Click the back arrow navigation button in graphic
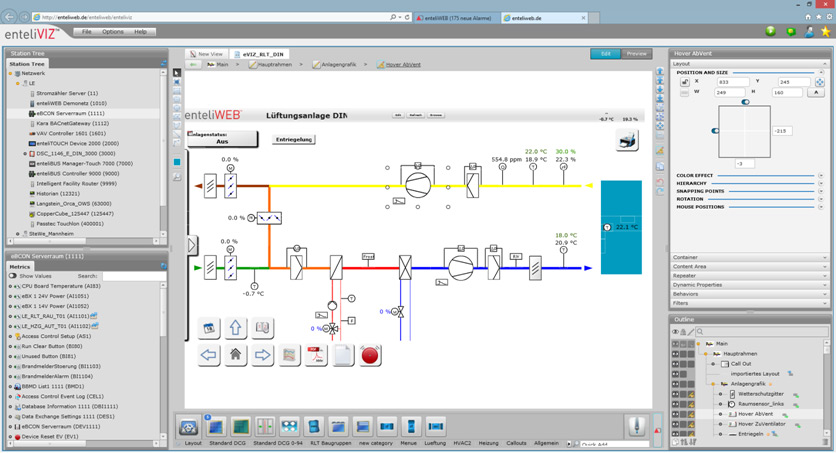Viewport: 836px width, 453px height. click(208, 355)
